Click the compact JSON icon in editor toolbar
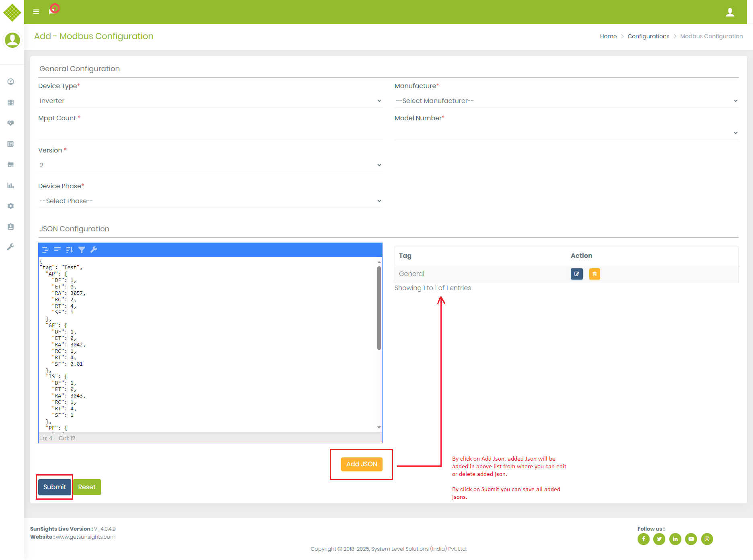The image size is (753, 560). (58, 250)
